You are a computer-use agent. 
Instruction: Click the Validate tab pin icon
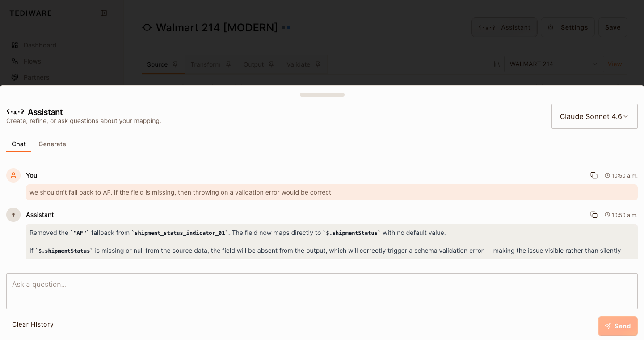pos(318,64)
